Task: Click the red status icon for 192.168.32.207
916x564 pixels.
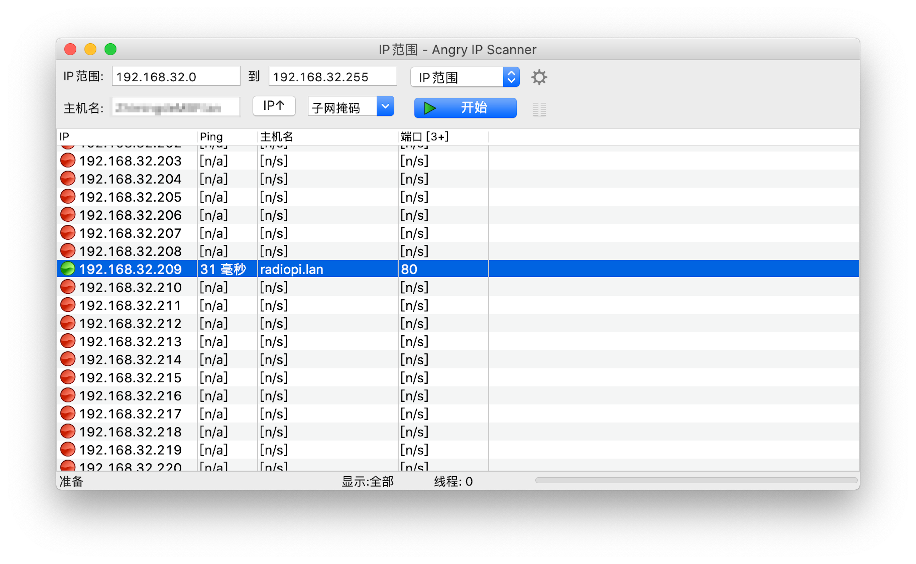Action: pyautogui.click(x=68, y=233)
